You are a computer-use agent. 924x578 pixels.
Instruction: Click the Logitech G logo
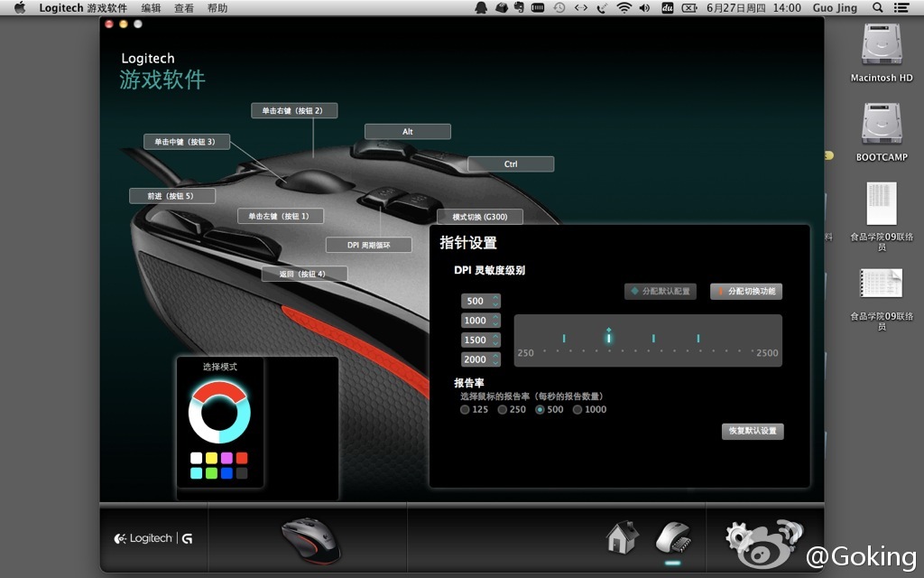152,538
